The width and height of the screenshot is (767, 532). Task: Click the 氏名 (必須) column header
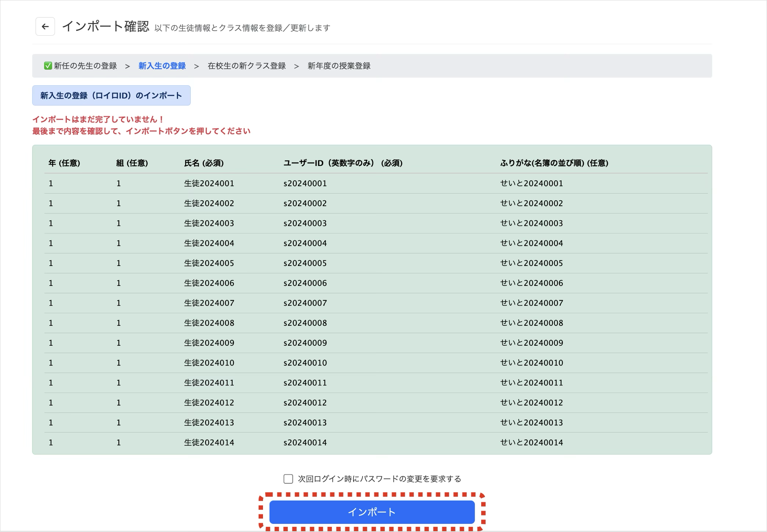tap(204, 163)
